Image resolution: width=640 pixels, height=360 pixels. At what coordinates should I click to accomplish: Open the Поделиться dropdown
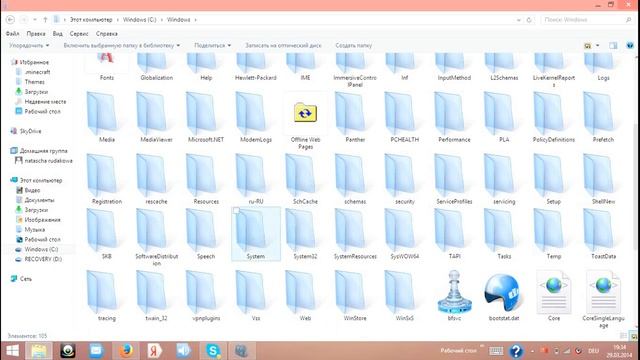click(212, 45)
